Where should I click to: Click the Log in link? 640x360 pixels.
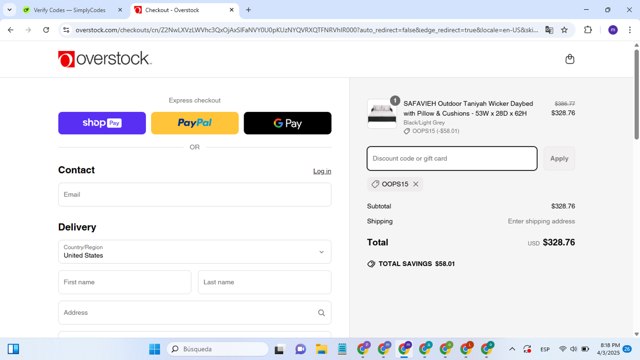322,171
